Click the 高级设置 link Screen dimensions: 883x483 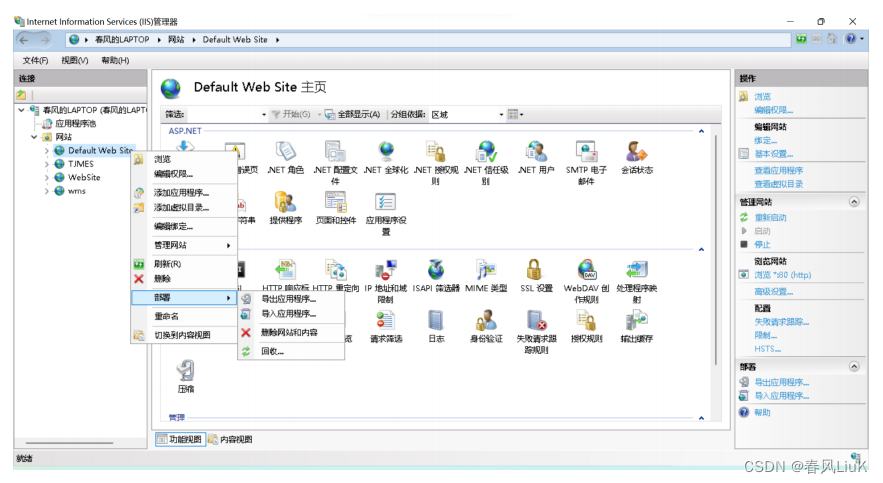click(x=774, y=292)
